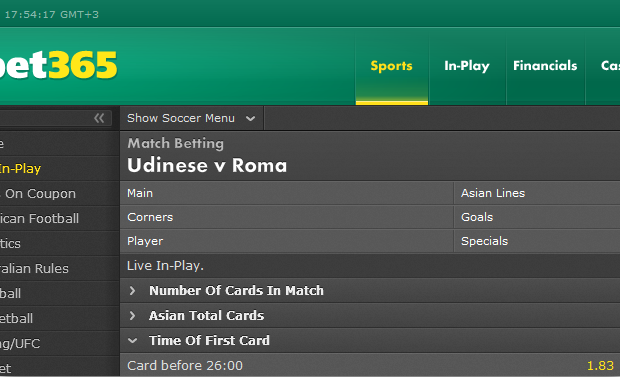Select the Main market category
The width and height of the screenshot is (620, 377).
point(287,193)
